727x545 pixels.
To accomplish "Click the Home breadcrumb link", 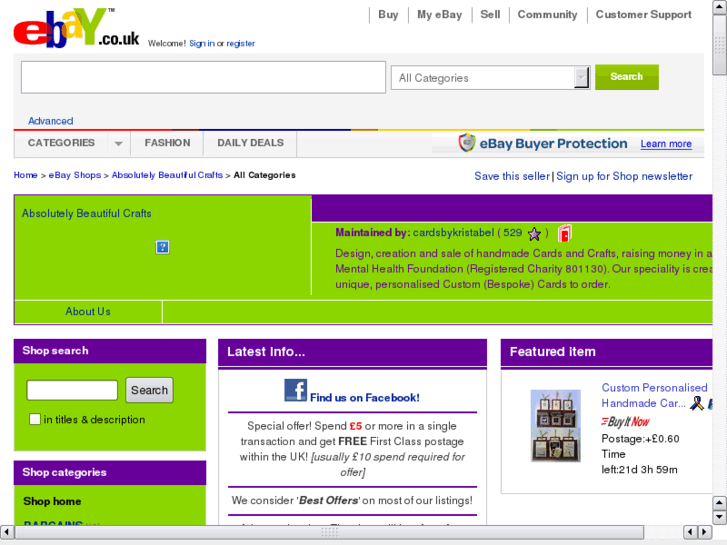I will pyautogui.click(x=26, y=175).
